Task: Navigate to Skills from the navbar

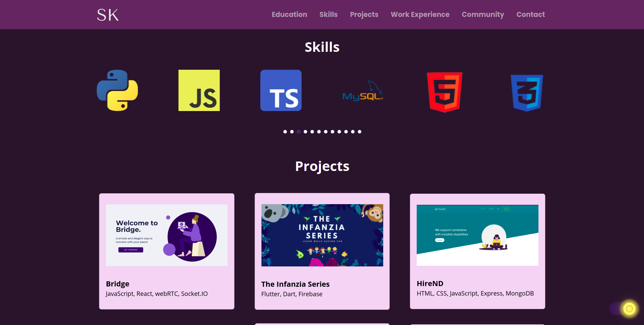Action: 328,14
